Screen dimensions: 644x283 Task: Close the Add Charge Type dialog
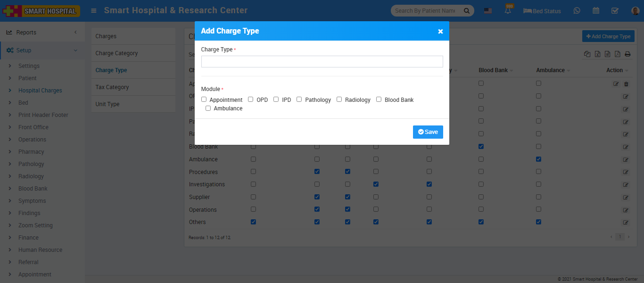440,31
